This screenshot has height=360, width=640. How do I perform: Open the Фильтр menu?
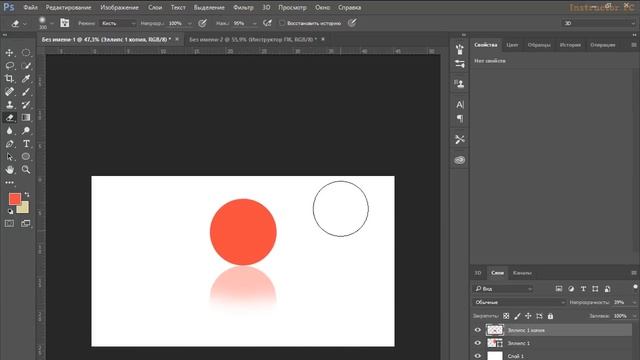(x=243, y=7)
